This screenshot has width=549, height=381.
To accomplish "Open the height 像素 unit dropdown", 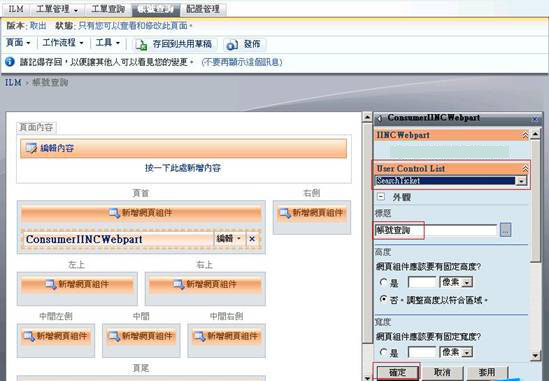I will click(467, 282).
